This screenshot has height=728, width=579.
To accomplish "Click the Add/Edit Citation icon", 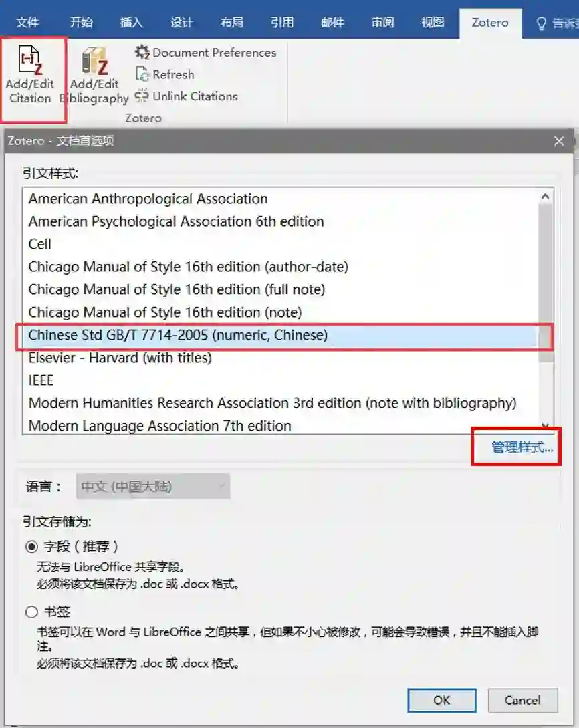I will pos(31,60).
